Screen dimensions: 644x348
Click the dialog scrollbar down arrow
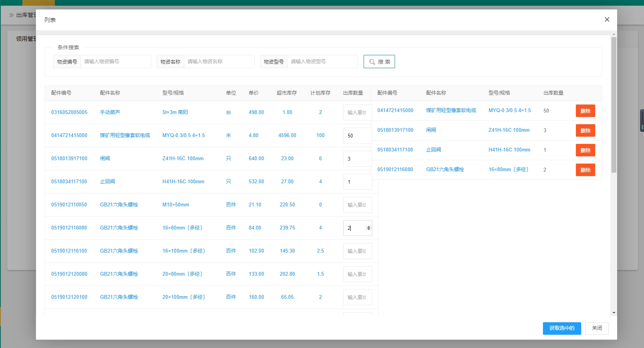[614, 313]
